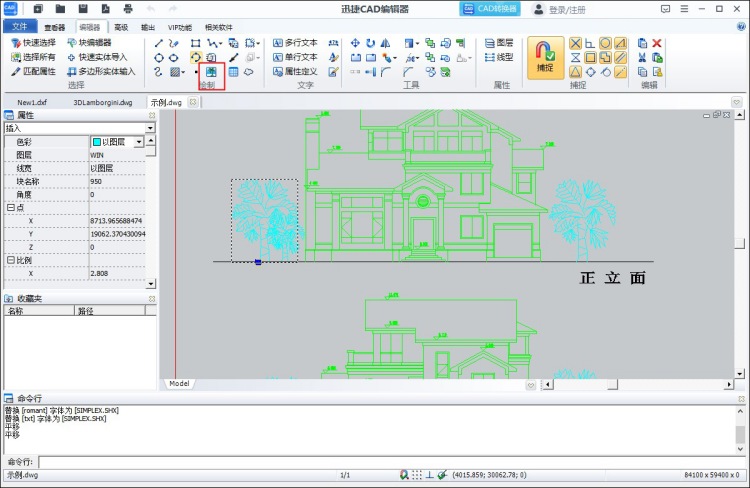Screen dimensions: 750x488
Task: Click the scissors Cut icon
Action: click(x=642, y=58)
